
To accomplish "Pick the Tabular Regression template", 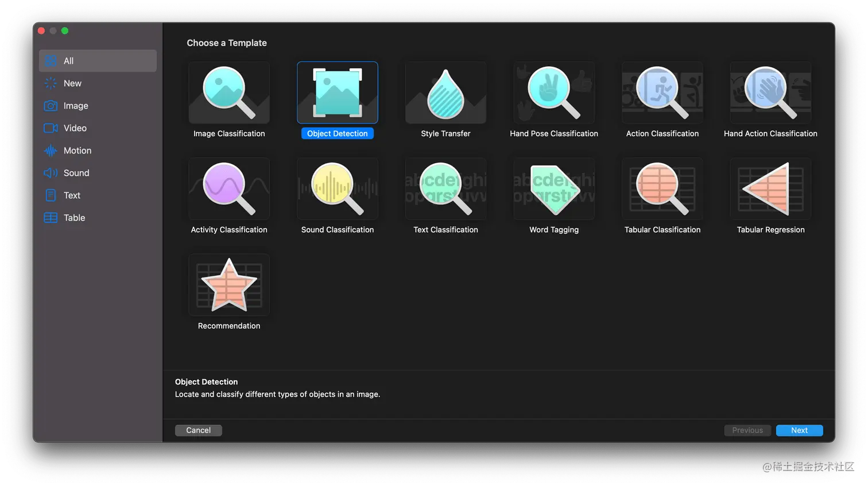I will click(770, 188).
